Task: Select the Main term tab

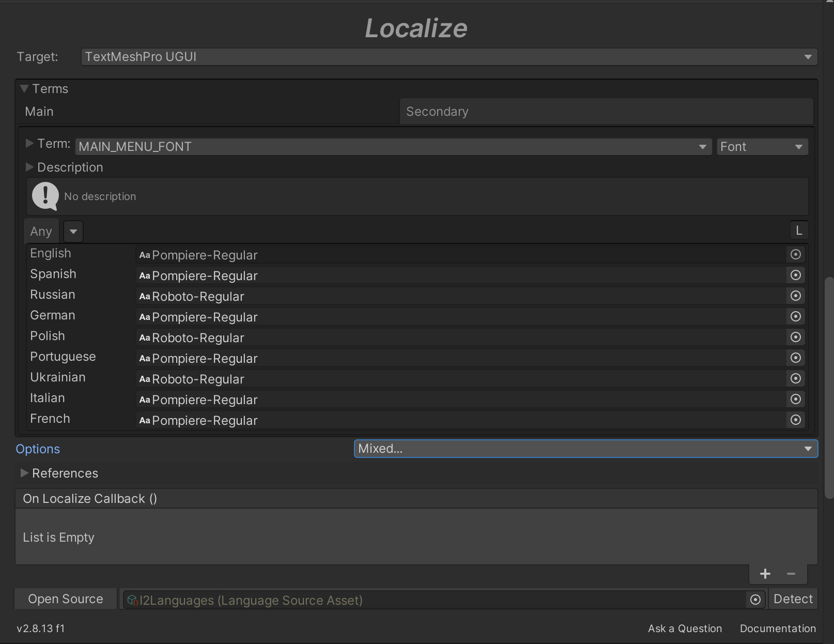Action: pyautogui.click(x=207, y=112)
